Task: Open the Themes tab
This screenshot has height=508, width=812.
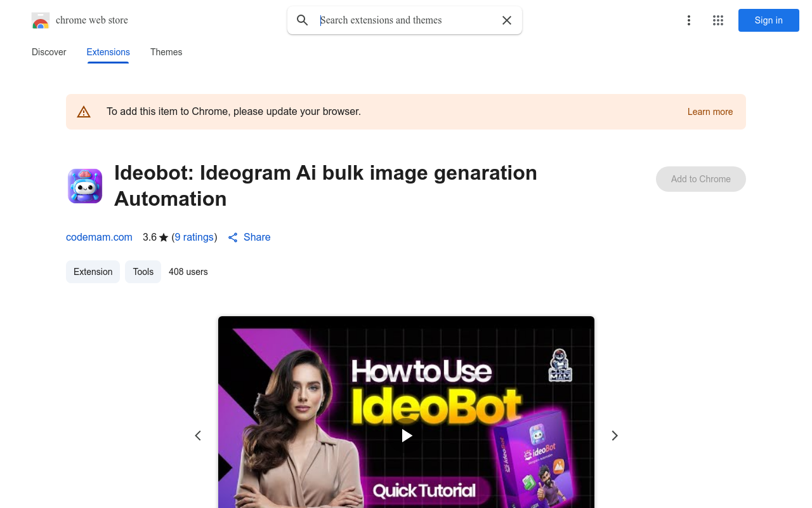Action: 166,52
